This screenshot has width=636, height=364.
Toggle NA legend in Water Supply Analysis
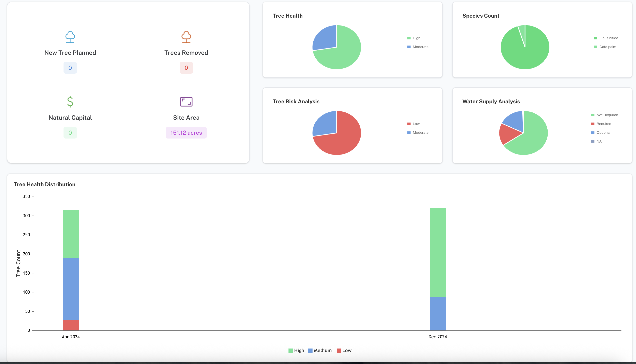pos(599,141)
